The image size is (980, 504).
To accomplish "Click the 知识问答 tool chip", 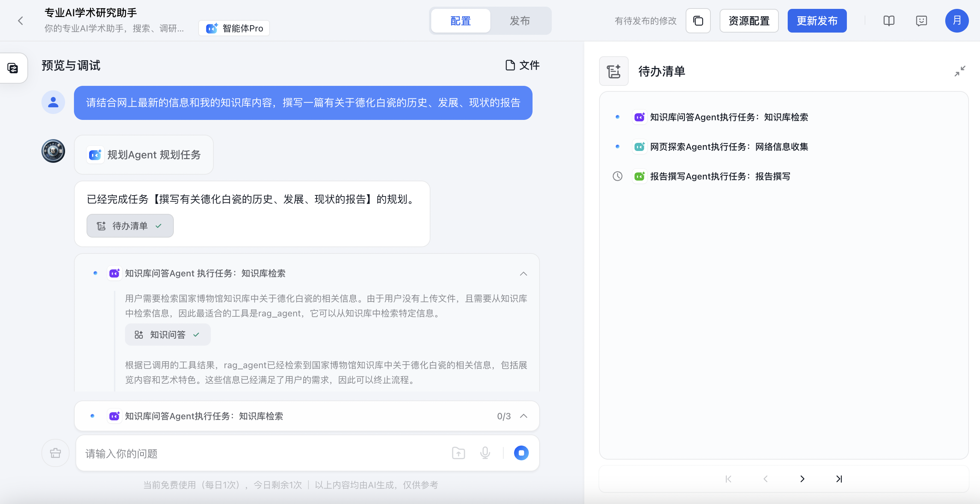I will pos(168,335).
